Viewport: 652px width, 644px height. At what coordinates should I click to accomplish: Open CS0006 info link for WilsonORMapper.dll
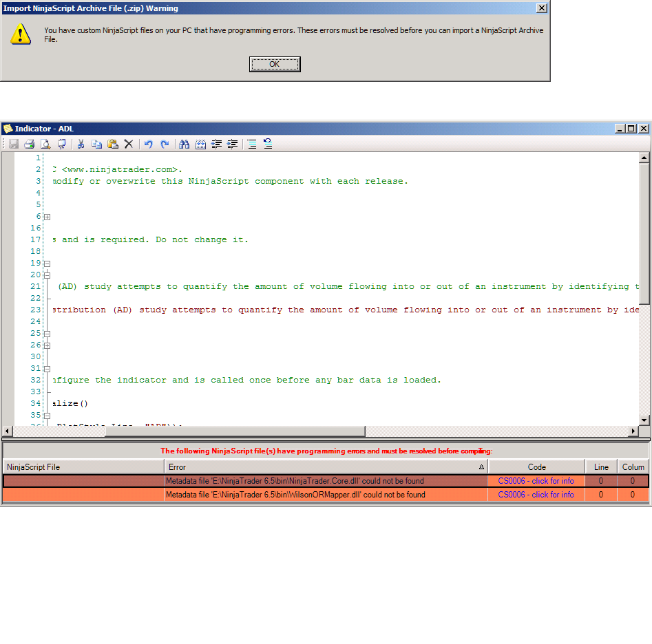tap(536, 495)
